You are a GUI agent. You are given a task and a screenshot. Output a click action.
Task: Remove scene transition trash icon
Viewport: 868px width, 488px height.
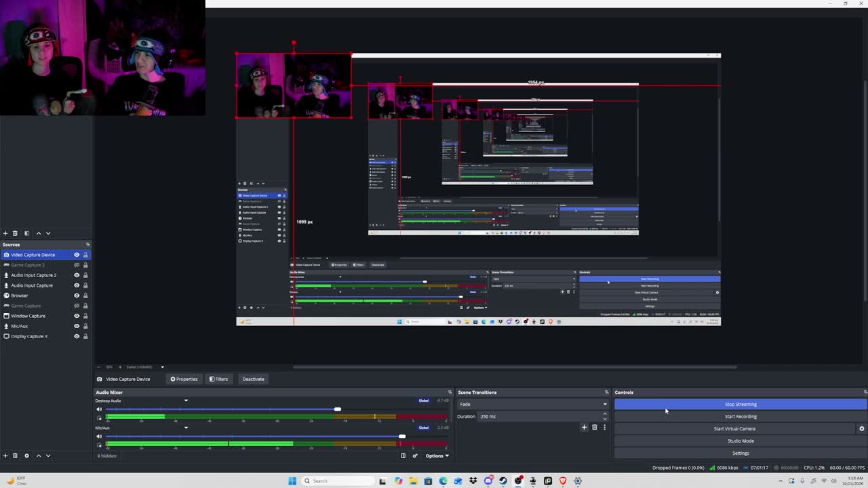[595, 427]
